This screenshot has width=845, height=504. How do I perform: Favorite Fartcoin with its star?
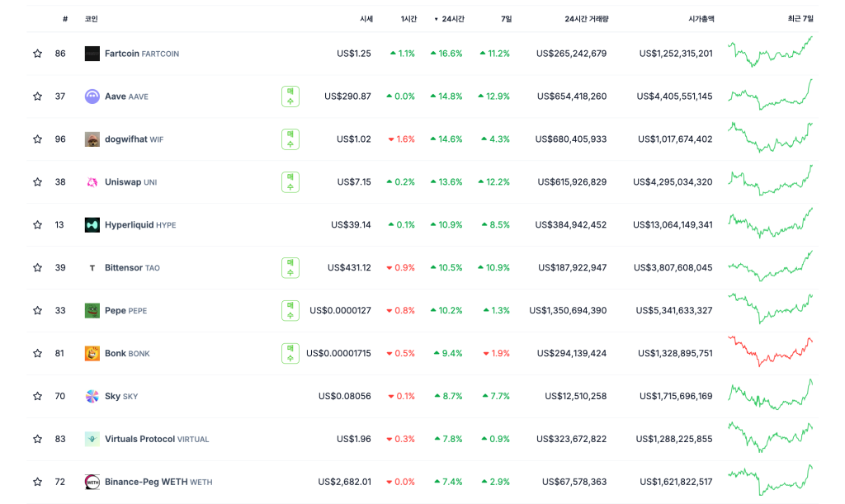[37, 54]
